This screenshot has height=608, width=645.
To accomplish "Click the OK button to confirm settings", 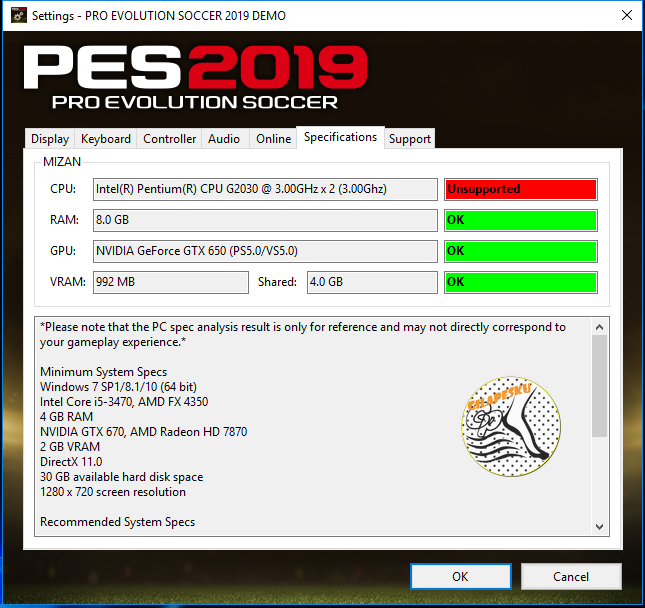I will [461, 576].
